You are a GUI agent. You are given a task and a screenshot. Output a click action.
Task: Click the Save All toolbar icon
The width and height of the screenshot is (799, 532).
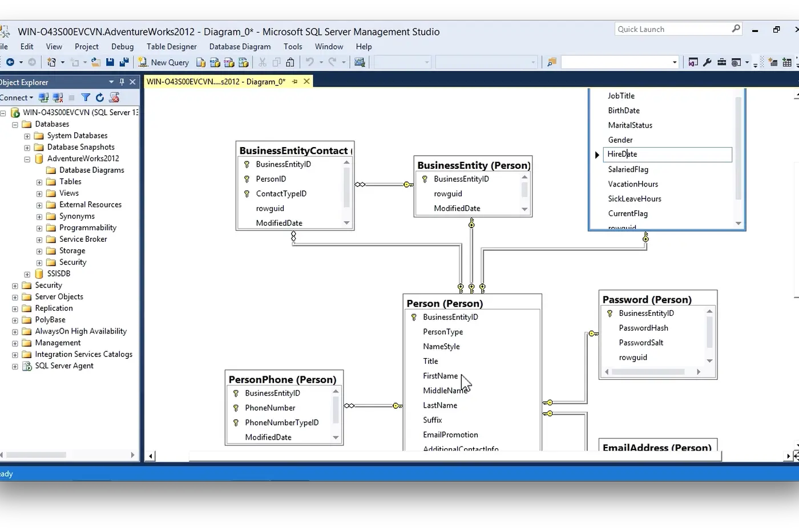124,62
